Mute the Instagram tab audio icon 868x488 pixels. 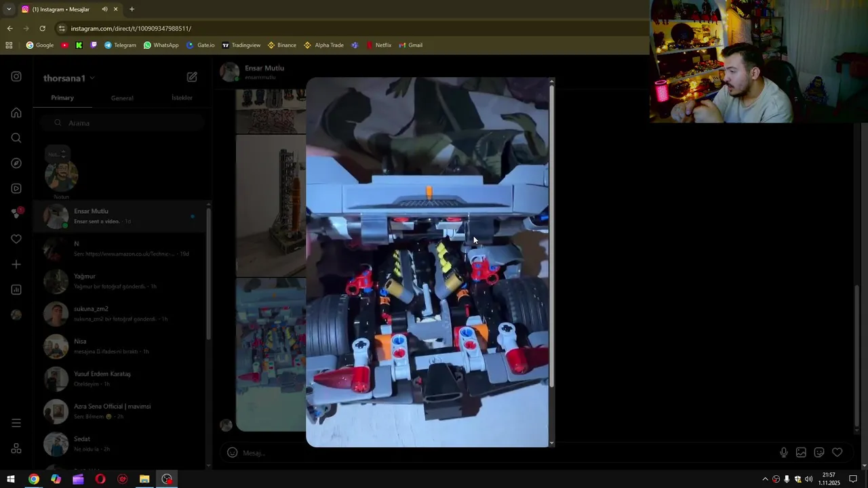[104, 9]
